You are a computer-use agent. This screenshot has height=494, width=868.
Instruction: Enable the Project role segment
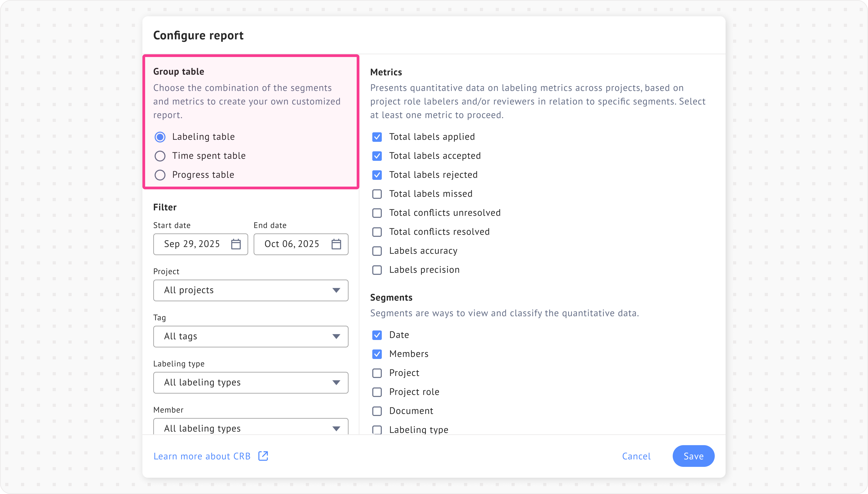(377, 392)
